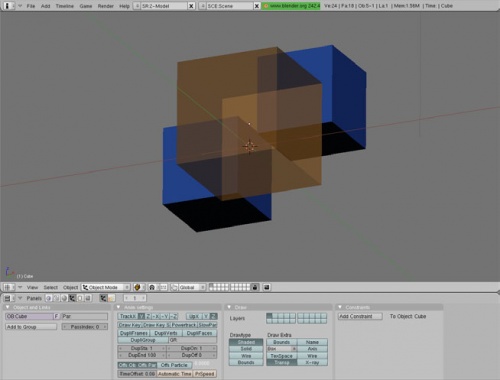Toggle the Wire drawtype button
The width and height of the screenshot is (500, 380).
[x=246, y=356]
